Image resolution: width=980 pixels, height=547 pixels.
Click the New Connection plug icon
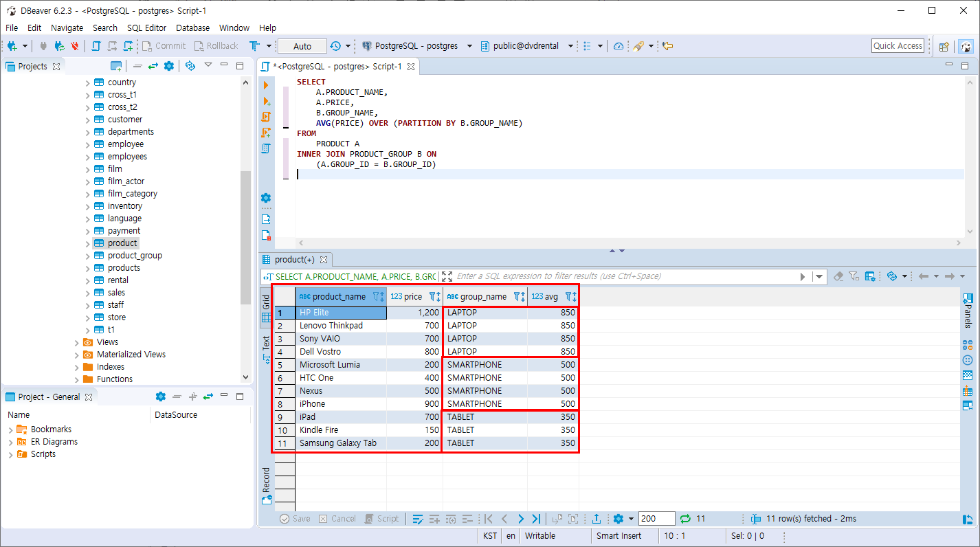point(12,46)
